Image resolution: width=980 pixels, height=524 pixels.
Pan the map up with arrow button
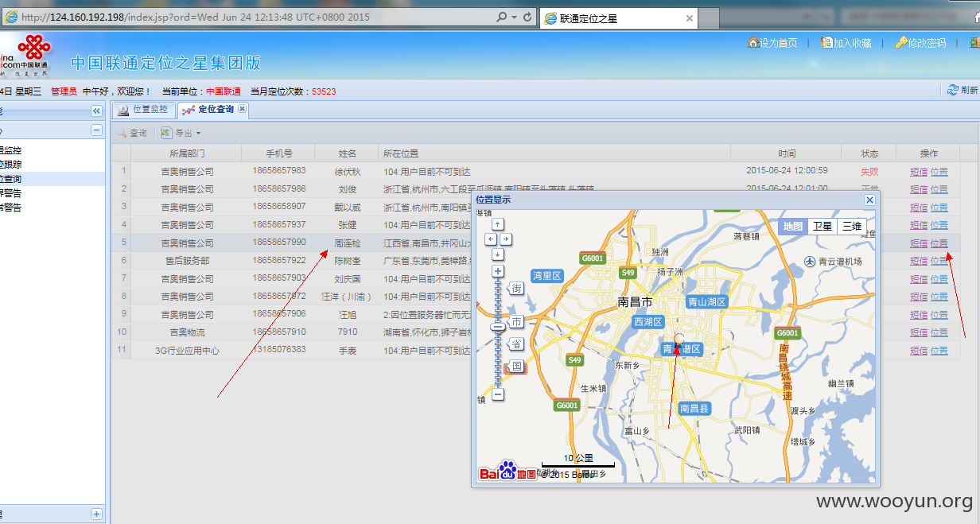(x=498, y=224)
